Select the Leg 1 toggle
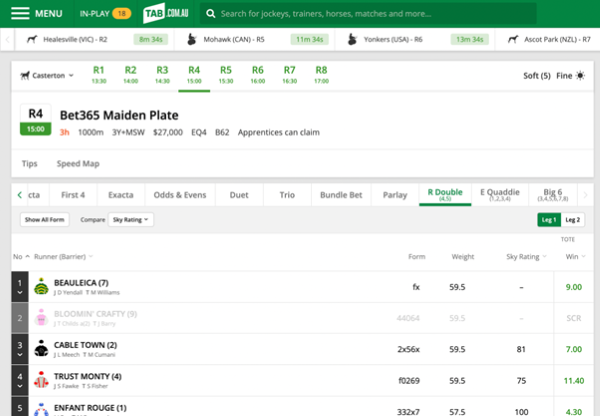 pyautogui.click(x=548, y=219)
